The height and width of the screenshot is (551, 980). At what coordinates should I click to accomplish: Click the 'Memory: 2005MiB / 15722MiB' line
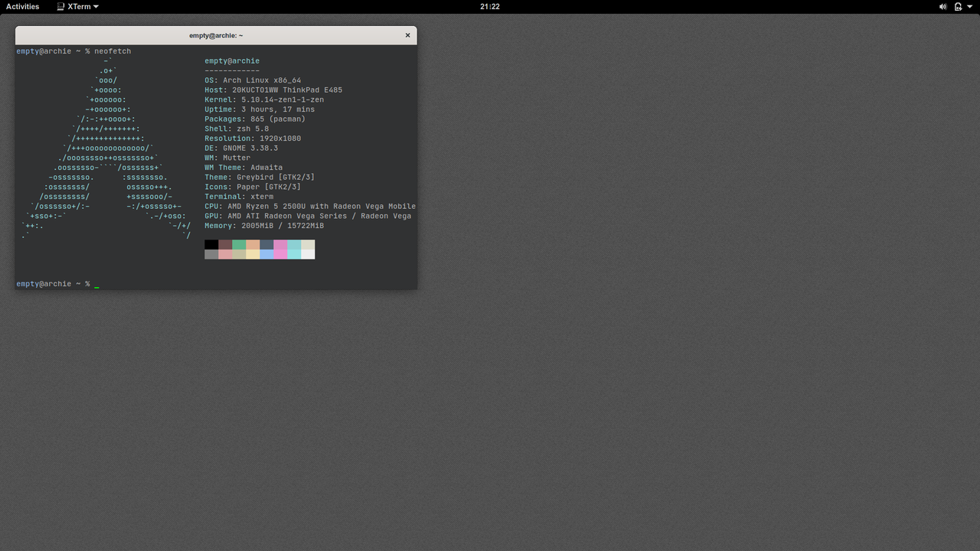[264, 226]
